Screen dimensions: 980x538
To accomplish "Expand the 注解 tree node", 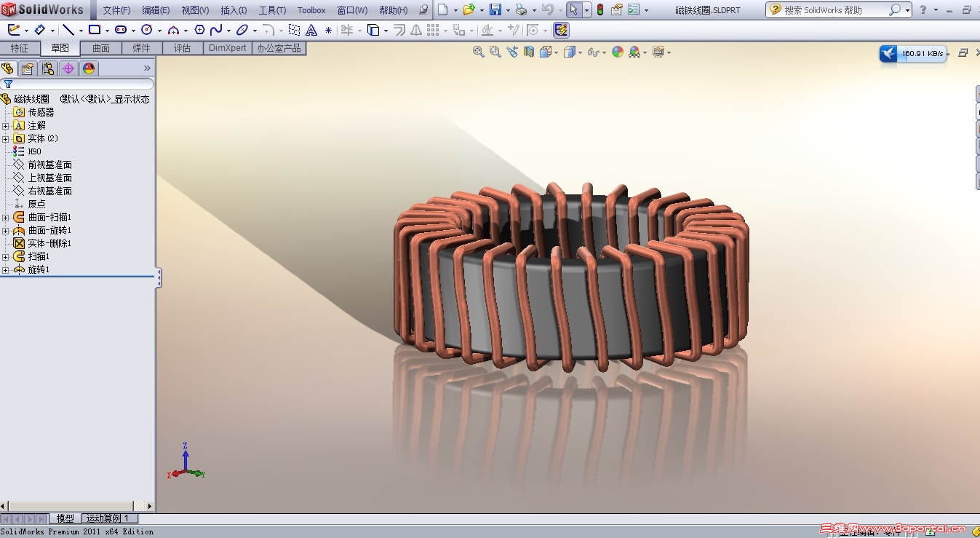I will pyautogui.click(x=6, y=125).
